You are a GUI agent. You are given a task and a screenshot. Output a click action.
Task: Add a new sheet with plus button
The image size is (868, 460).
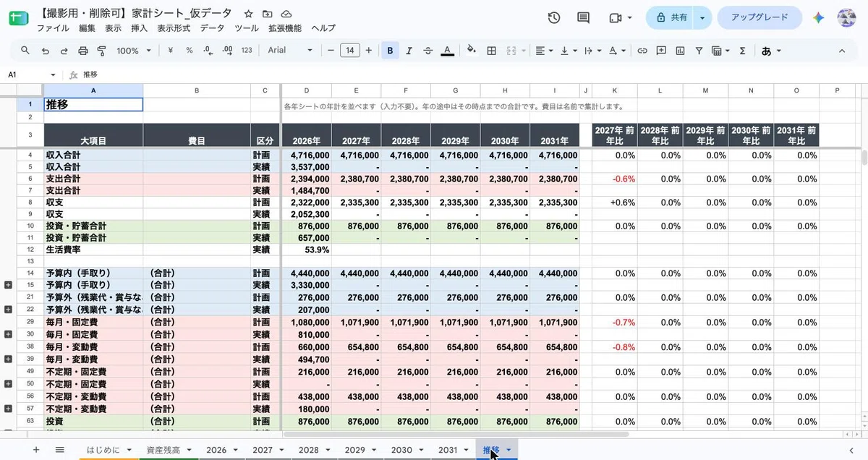click(x=36, y=450)
